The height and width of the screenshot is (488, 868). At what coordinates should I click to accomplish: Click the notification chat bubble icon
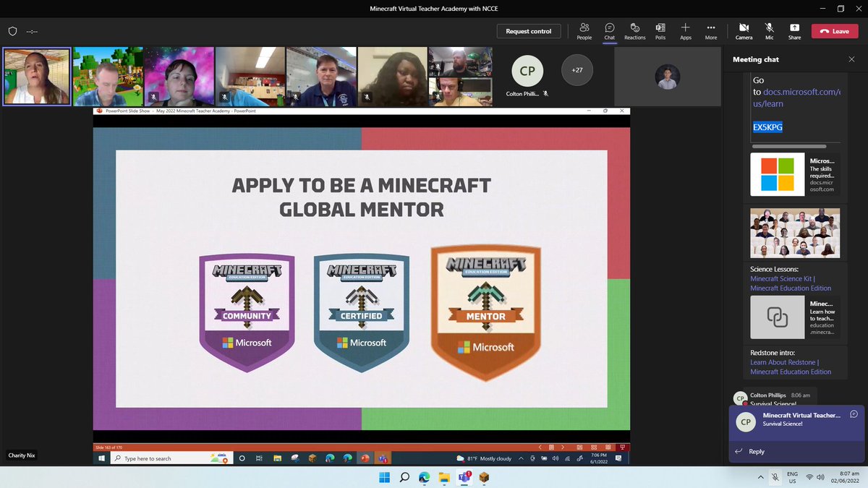(x=854, y=414)
